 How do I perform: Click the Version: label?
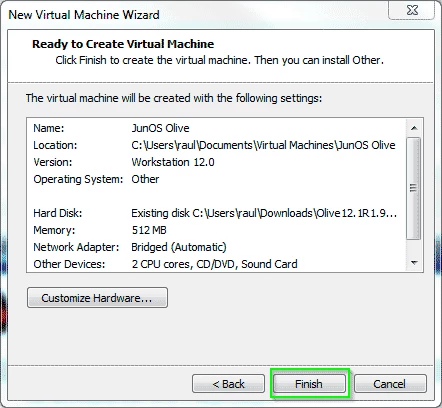53,162
